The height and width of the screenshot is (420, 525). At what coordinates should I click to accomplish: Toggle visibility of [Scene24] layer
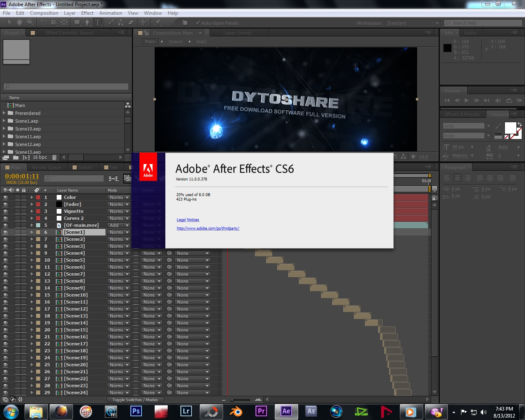pos(5,393)
